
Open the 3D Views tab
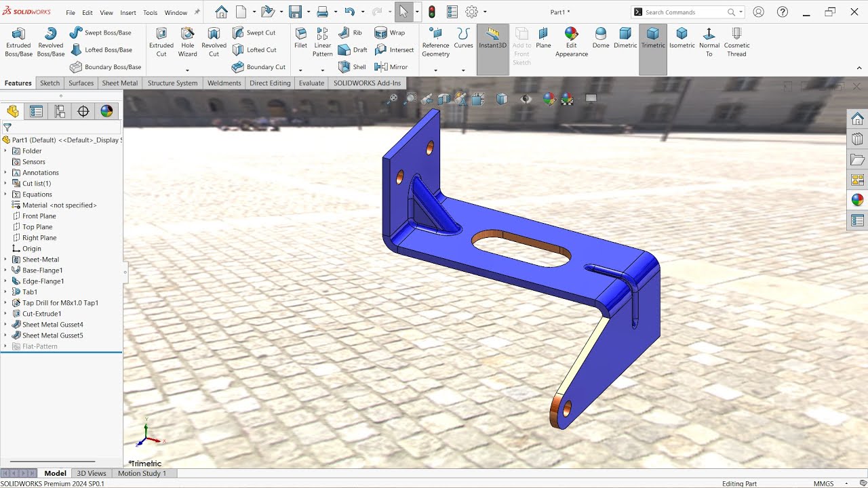92,473
